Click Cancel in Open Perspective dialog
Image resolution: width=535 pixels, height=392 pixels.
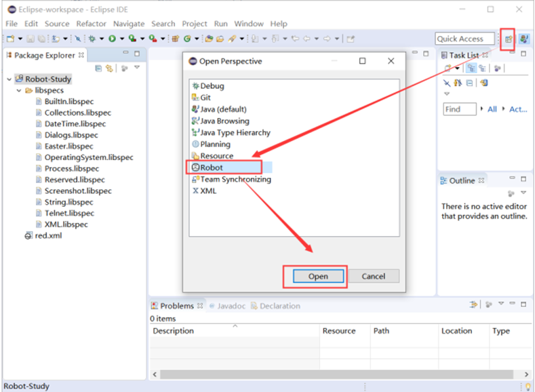tap(373, 276)
